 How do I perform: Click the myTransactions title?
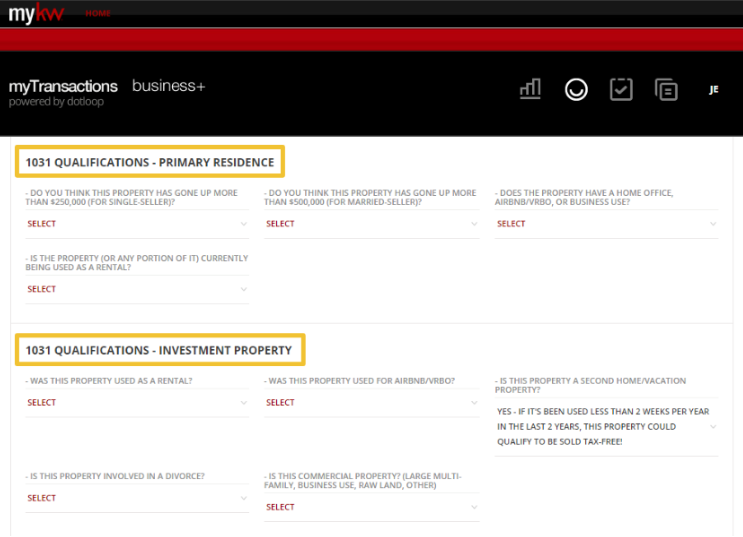click(63, 86)
